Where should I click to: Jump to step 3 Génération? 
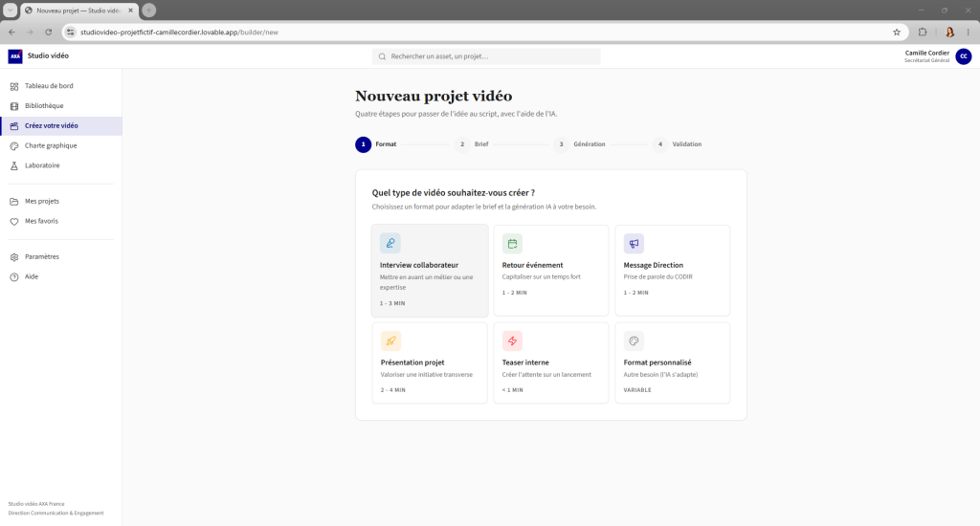coord(579,144)
